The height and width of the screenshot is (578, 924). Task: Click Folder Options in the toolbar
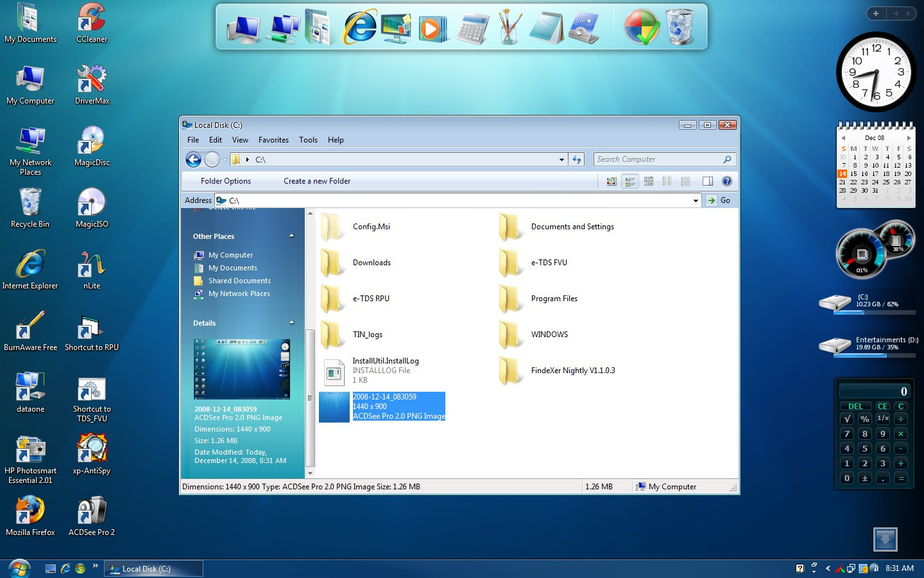coord(226,181)
